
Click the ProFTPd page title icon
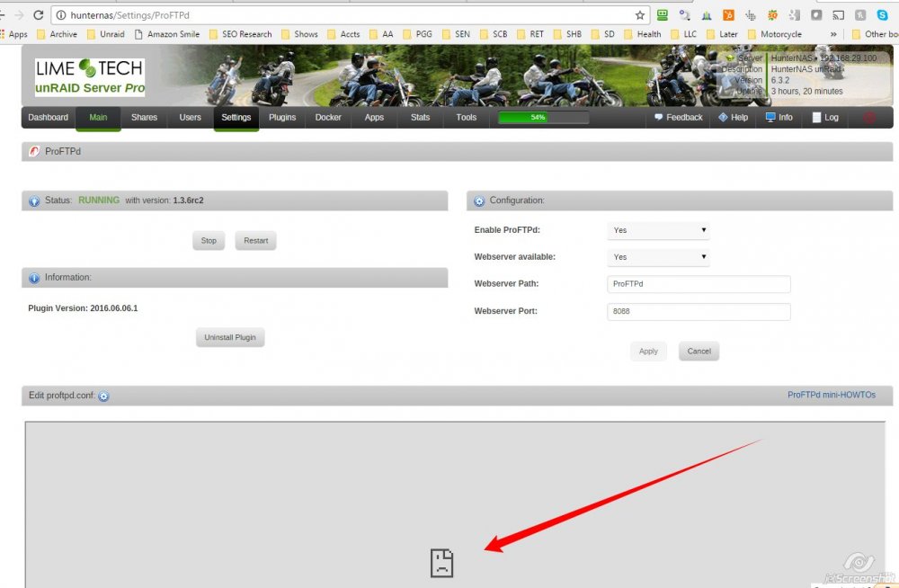pos(34,151)
